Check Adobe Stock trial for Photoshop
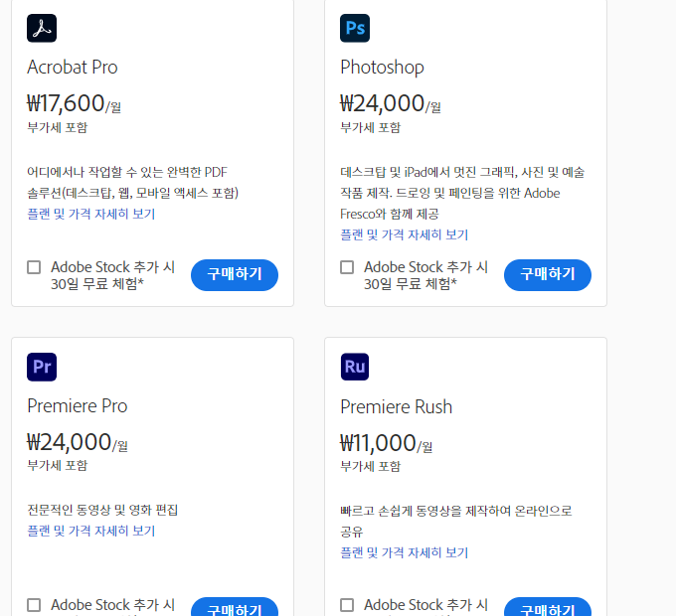The image size is (676, 616). [x=347, y=267]
